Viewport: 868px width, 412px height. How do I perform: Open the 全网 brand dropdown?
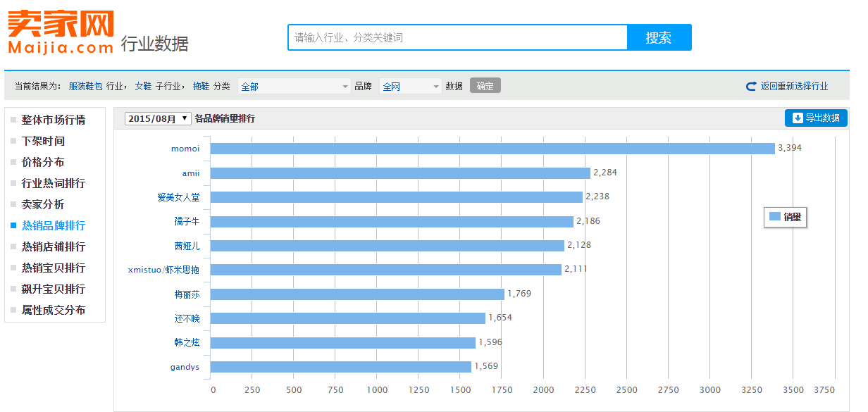411,87
